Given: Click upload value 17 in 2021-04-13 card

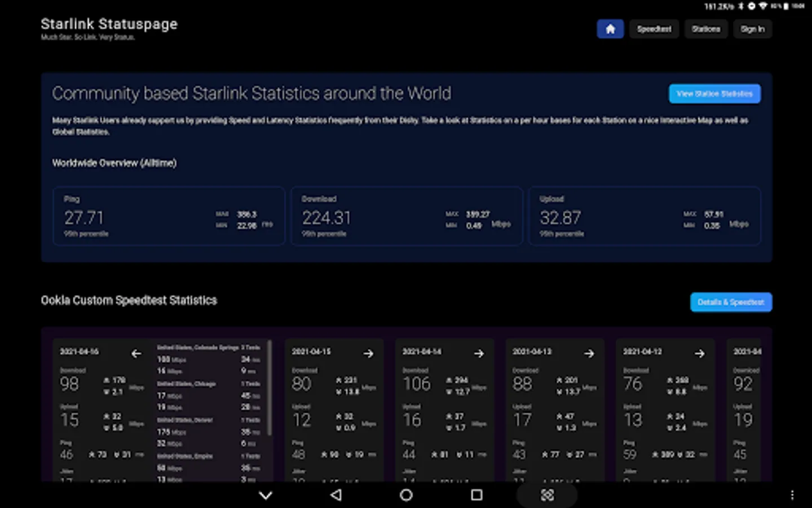Looking at the screenshot, I should pyautogui.click(x=522, y=421).
